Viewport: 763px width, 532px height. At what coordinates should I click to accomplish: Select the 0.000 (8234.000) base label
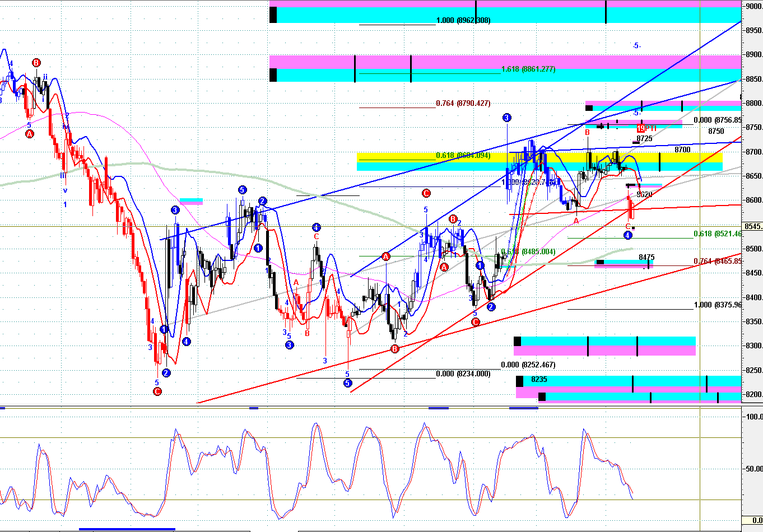[x=463, y=374]
